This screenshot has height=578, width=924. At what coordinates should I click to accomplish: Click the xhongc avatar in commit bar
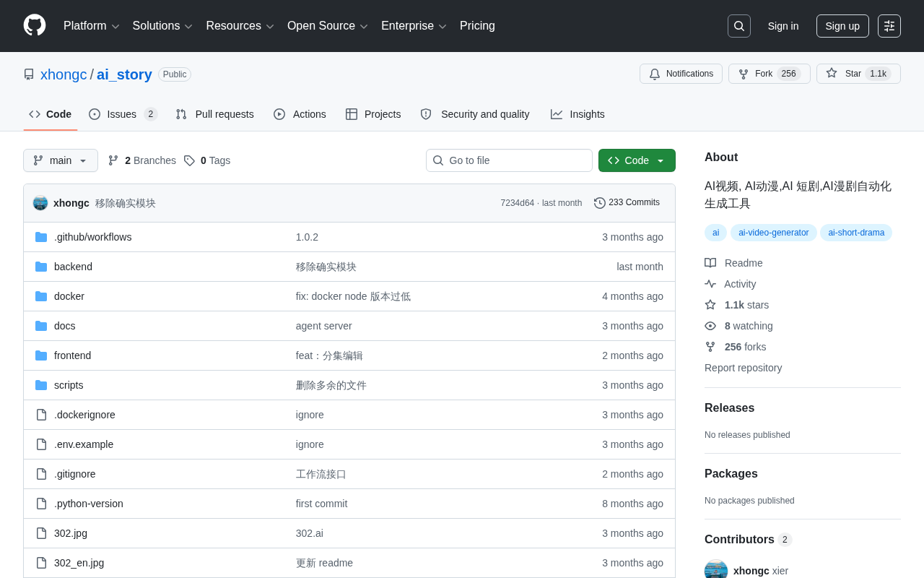[x=40, y=203]
